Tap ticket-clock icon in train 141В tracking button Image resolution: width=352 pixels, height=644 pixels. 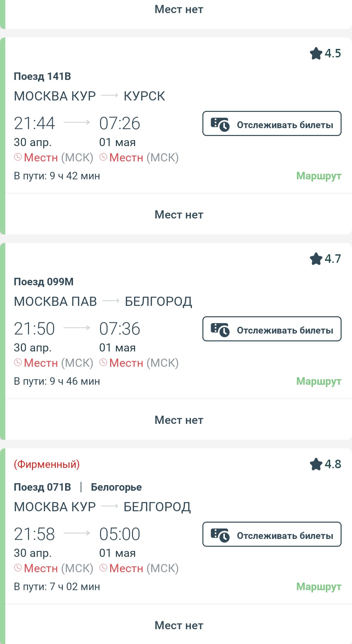220,124
